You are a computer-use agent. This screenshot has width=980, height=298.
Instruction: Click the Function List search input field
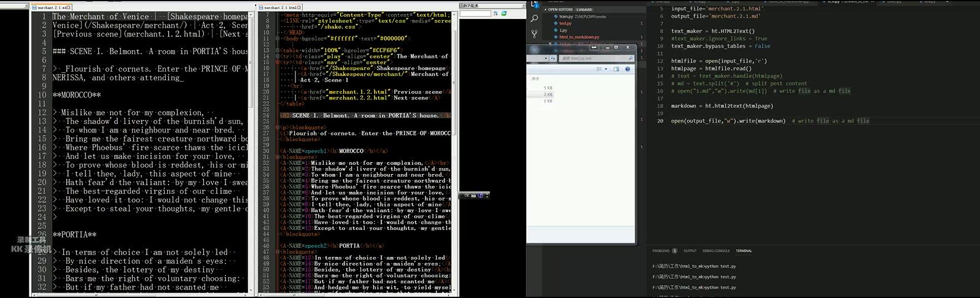click(x=475, y=13)
